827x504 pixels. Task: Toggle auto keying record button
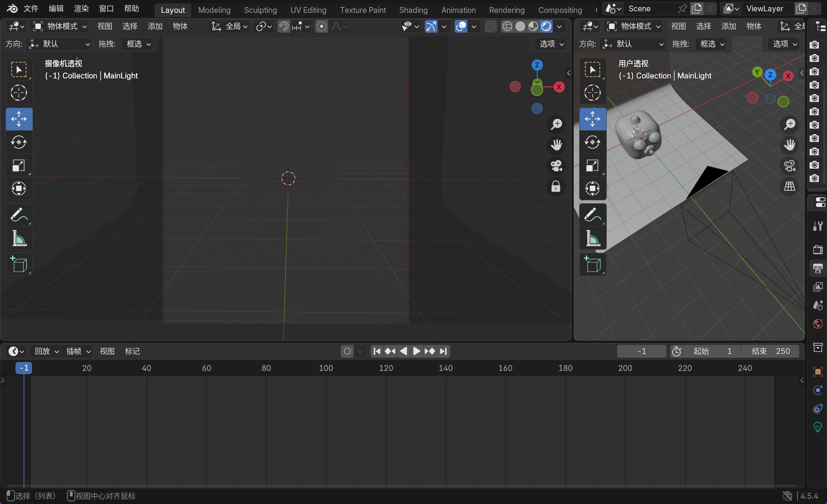tap(347, 351)
